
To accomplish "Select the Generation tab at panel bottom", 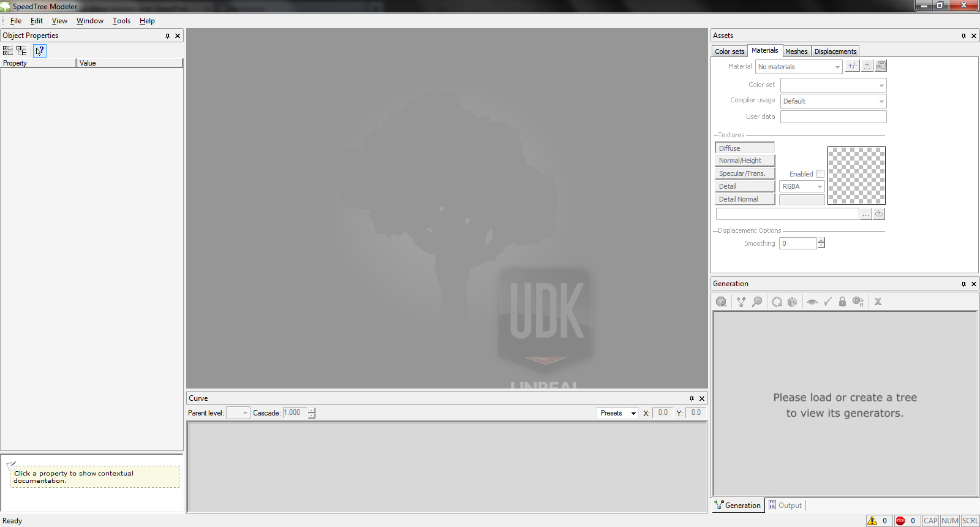I will pos(737,506).
